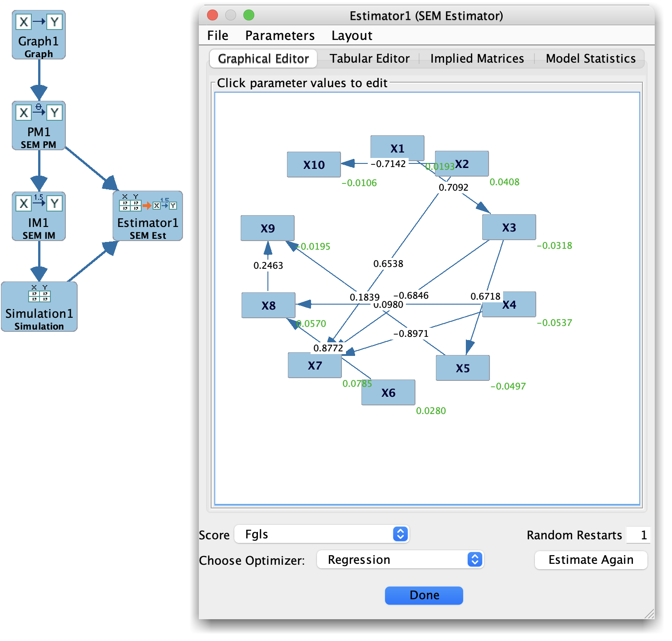Edit X3 green value -0.0318
The height and width of the screenshot is (641, 672).
554,246
